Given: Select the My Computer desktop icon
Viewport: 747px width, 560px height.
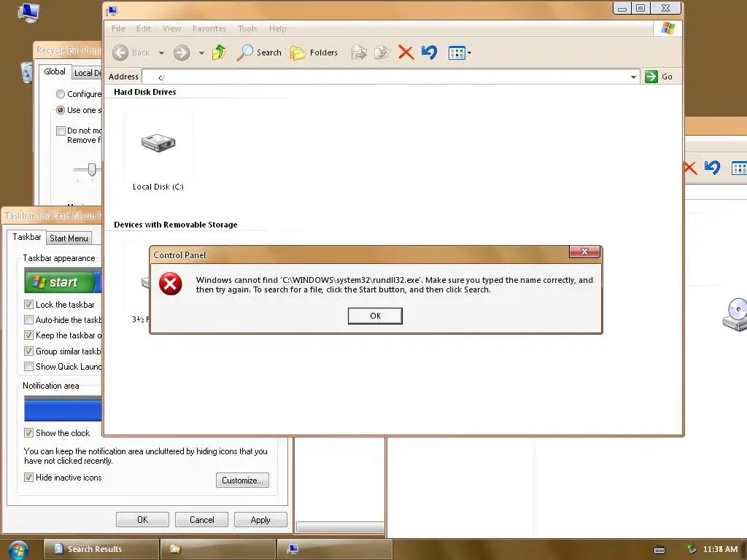Looking at the screenshot, I should click(28, 12).
